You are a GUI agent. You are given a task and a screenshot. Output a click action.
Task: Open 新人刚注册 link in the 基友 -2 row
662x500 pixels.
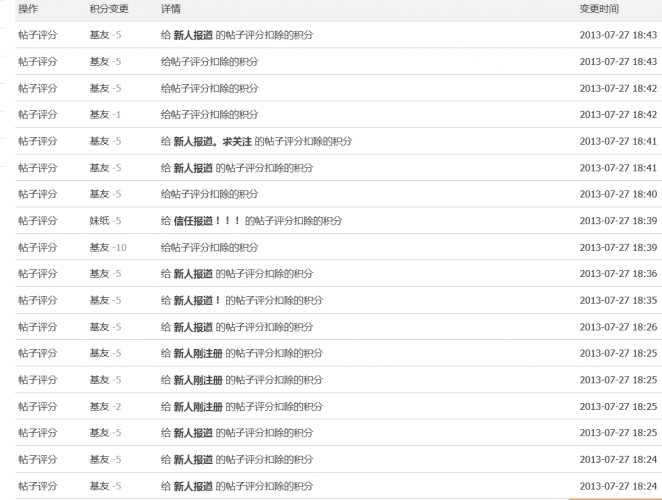click(x=198, y=407)
